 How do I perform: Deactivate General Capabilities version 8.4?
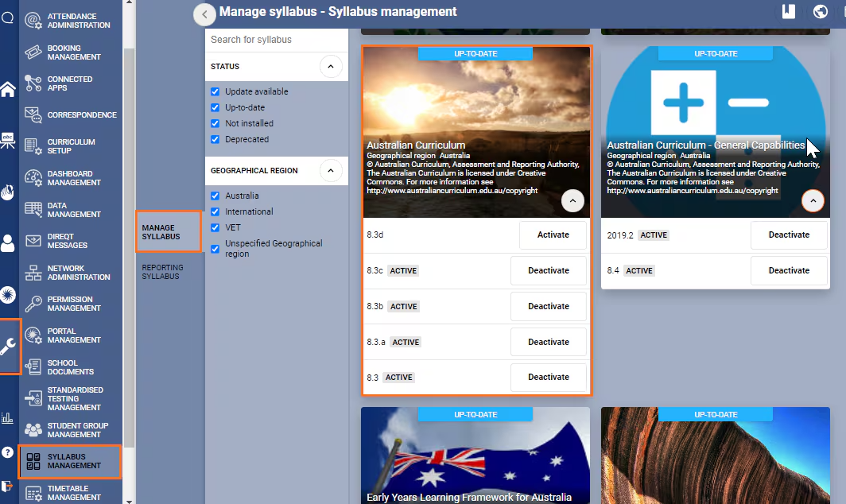point(789,270)
